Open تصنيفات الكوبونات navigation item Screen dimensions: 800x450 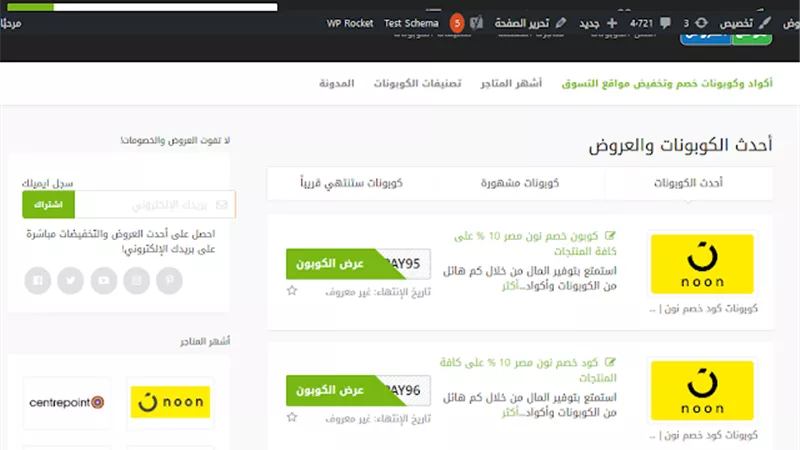(x=417, y=83)
